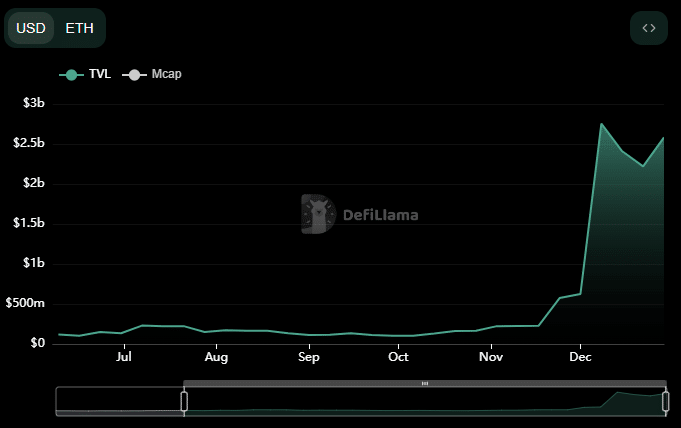Open the embed code button
The image size is (681, 428).
pos(648,28)
